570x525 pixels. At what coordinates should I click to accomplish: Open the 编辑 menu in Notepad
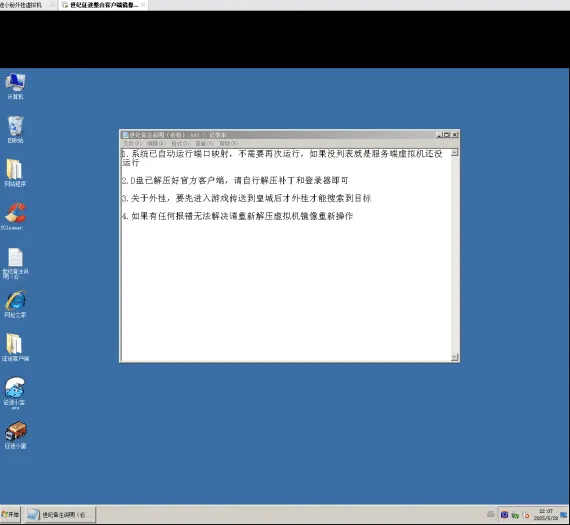point(156,143)
